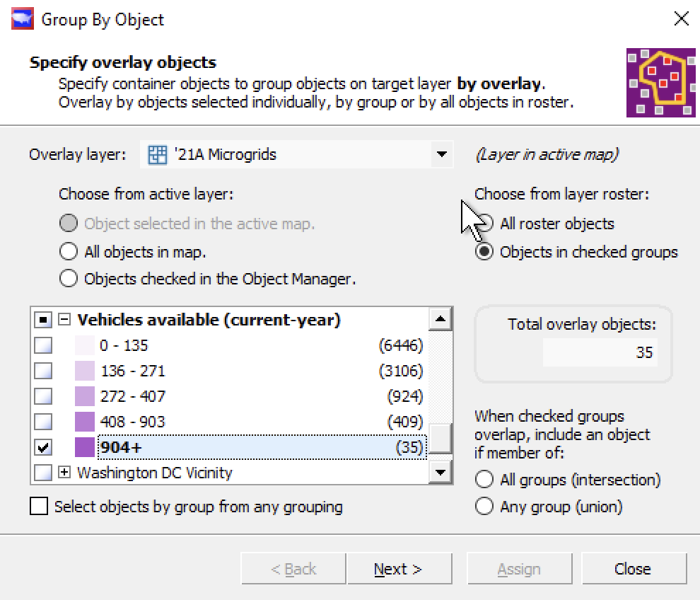The width and height of the screenshot is (700, 600).
Task: Click the Close button
Action: [633, 568]
